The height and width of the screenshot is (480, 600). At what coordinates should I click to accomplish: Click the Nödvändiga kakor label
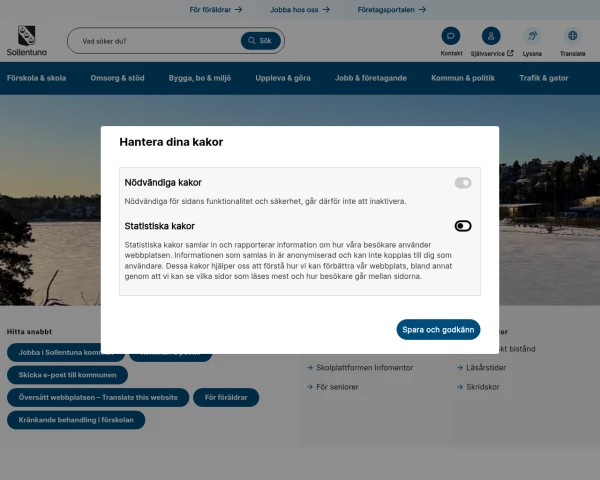click(163, 183)
